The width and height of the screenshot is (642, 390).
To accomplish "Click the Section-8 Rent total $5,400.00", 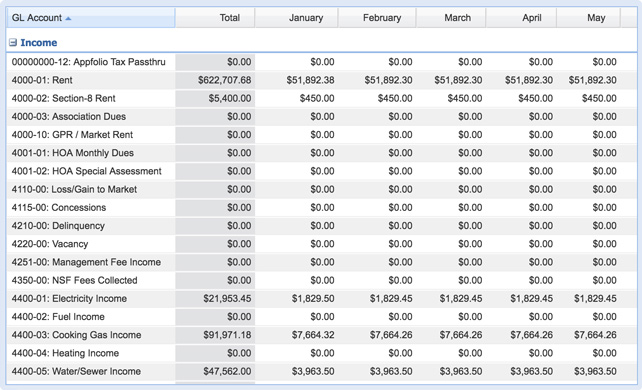I will coord(230,98).
